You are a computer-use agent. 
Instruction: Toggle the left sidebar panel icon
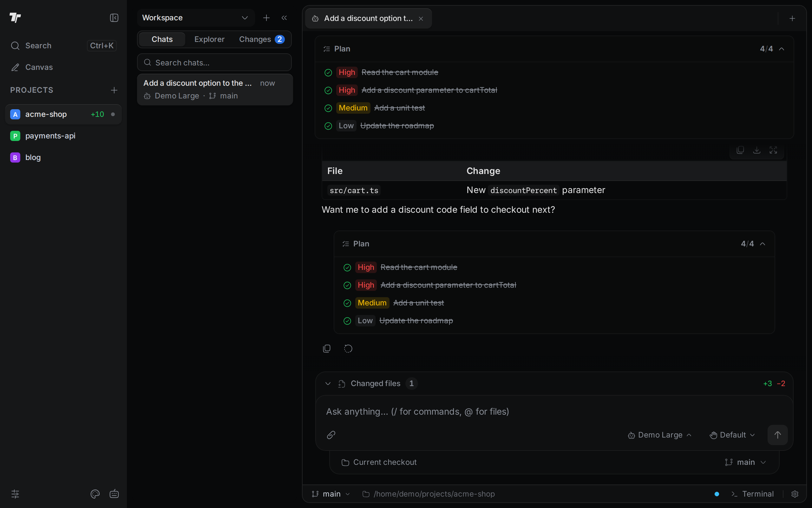click(x=114, y=18)
